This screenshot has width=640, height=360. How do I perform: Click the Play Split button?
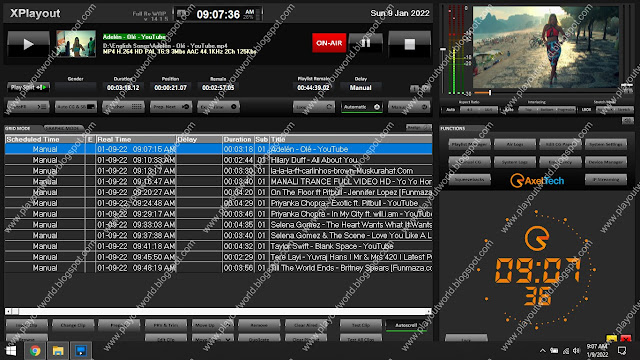(28, 87)
